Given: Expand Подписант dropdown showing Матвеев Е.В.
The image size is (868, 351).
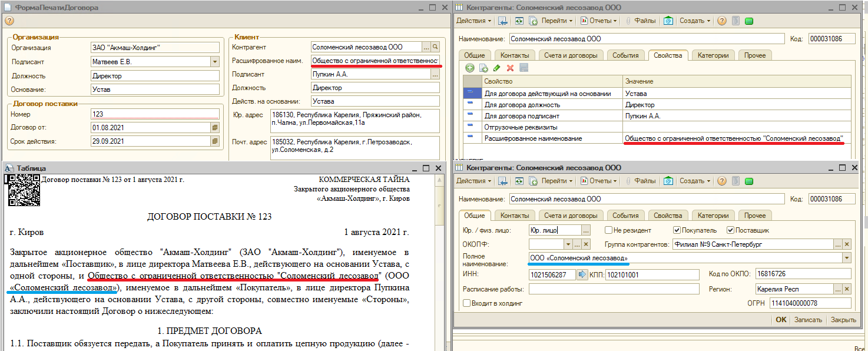Looking at the screenshot, I should [215, 62].
